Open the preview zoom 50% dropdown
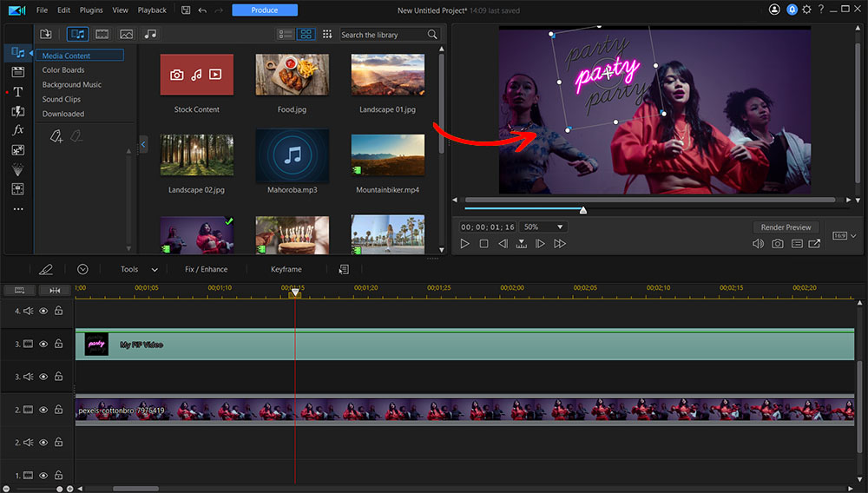Viewport: 868px width, 493px height. pos(544,227)
